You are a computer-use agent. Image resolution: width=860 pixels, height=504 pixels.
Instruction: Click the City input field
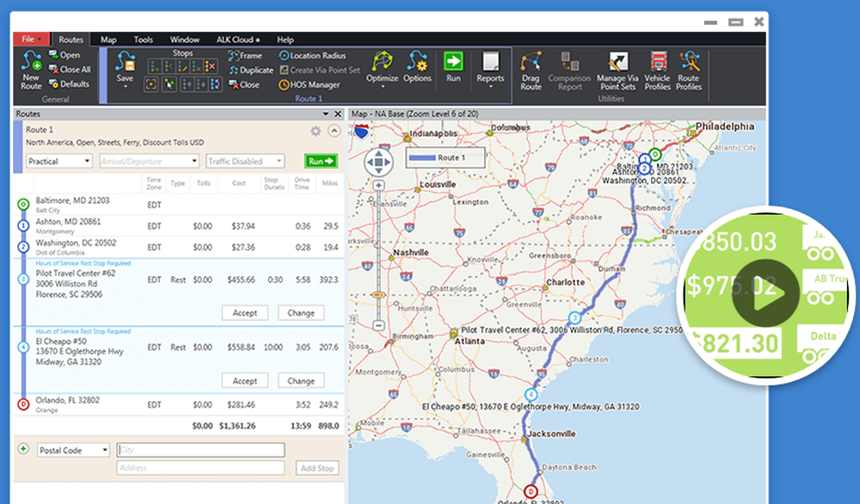[200, 451]
